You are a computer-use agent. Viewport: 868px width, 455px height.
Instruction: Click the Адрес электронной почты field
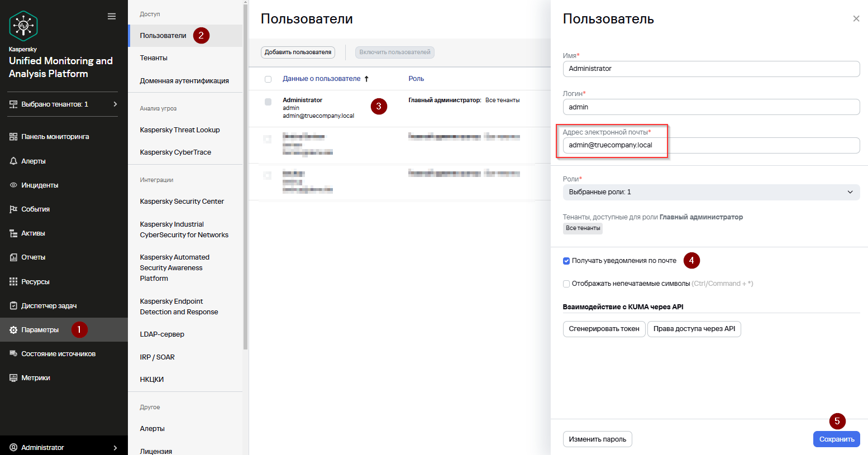pos(711,145)
